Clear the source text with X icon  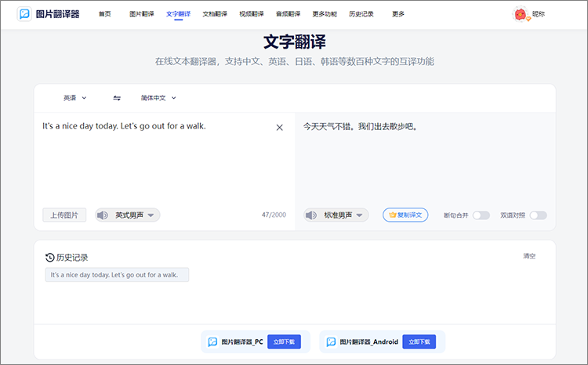[279, 128]
